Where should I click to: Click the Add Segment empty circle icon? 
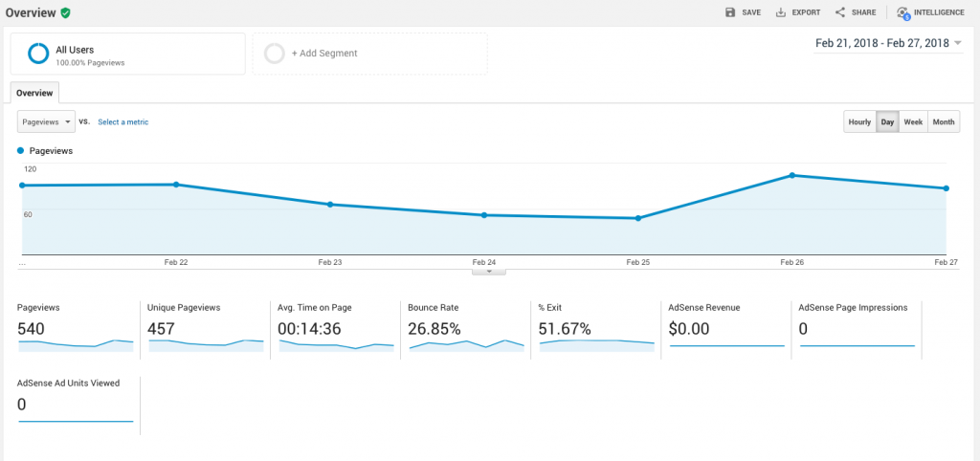tap(275, 54)
